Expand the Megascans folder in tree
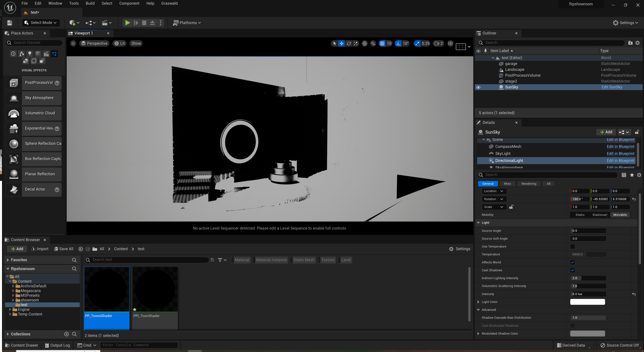Image resolution: width=644 pixels, height=352 pixels. pyautogui.click(x=13, y=291)
